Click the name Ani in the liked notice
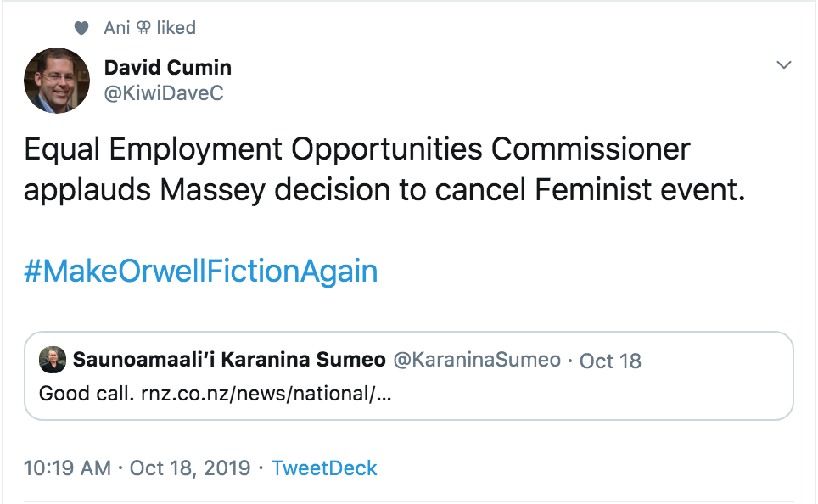The height and width of the screenshot is (504, 818). tap(117, 28)
